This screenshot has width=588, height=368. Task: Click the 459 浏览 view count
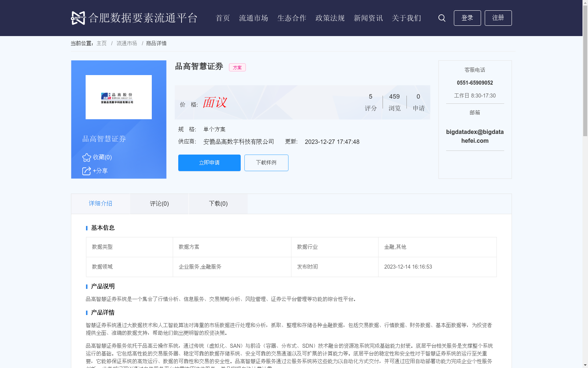394,102
